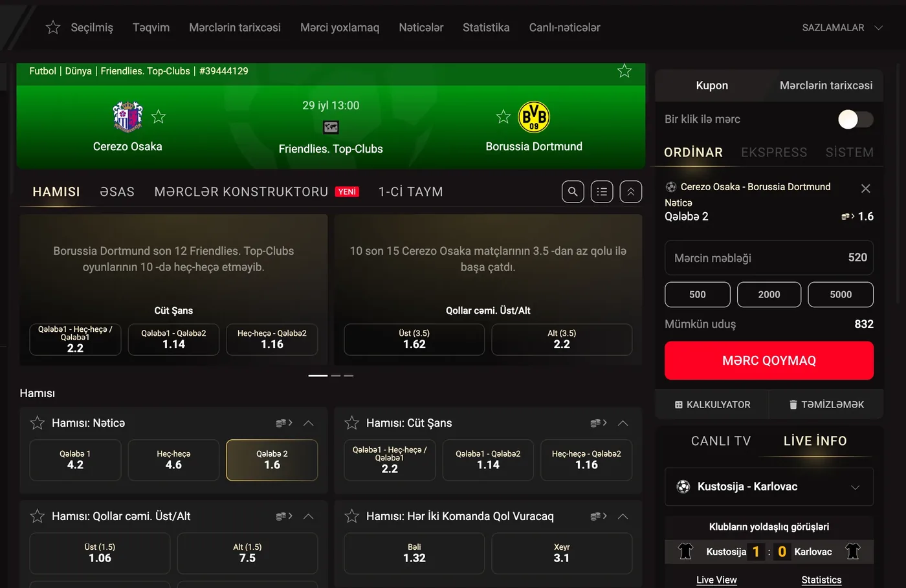Viewport: 906px width, 588px height.
Task: Click the Mərcin məbləği stake input field
Action: tap(769, 257)
